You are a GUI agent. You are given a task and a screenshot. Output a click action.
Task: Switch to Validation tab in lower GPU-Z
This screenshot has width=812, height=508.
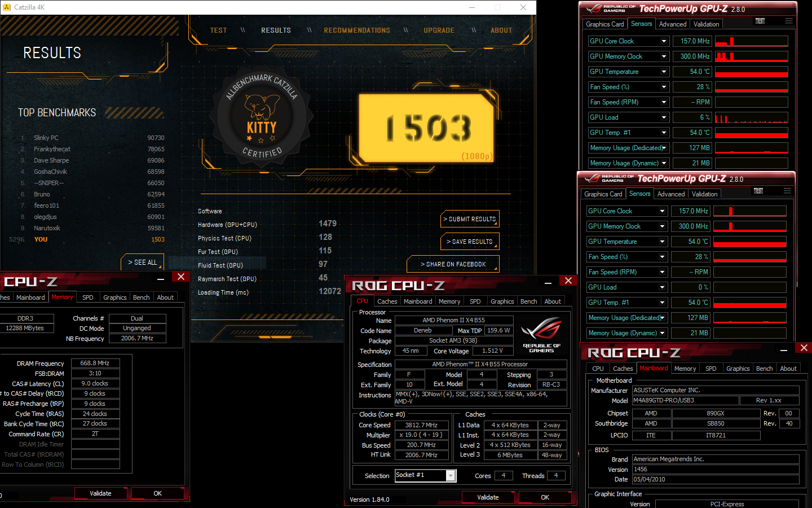[704, 194]
